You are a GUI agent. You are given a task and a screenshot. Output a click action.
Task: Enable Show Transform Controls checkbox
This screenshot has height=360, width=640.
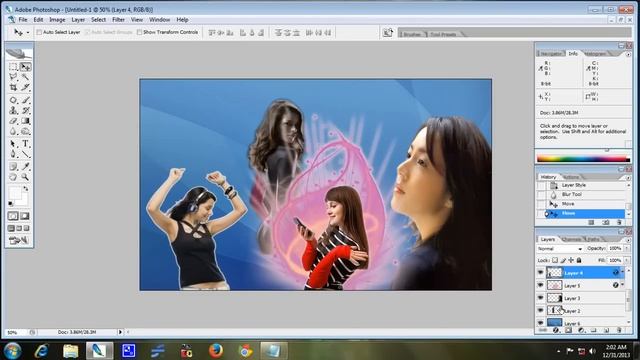(x=139, y=32)
